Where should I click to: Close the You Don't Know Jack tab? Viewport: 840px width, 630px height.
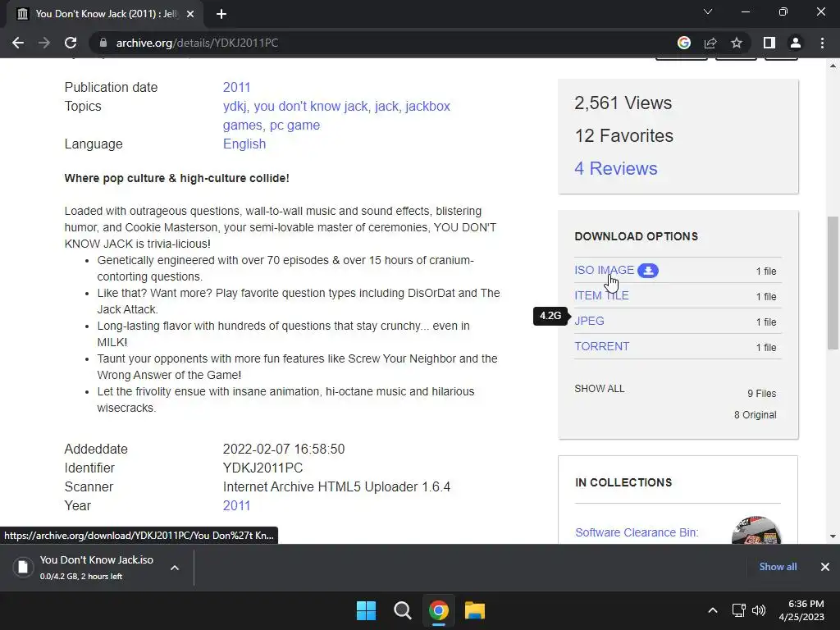pyautogui.click(x=190, y=14)
